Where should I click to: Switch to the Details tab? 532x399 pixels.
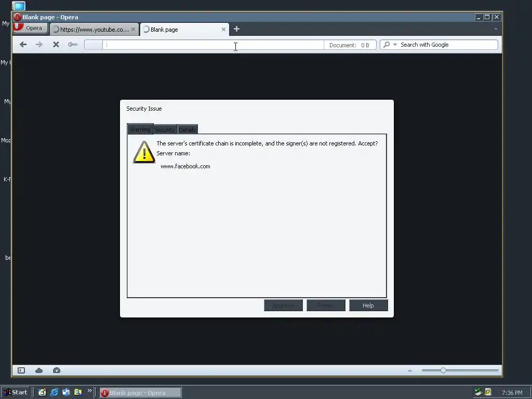(187, 129)
